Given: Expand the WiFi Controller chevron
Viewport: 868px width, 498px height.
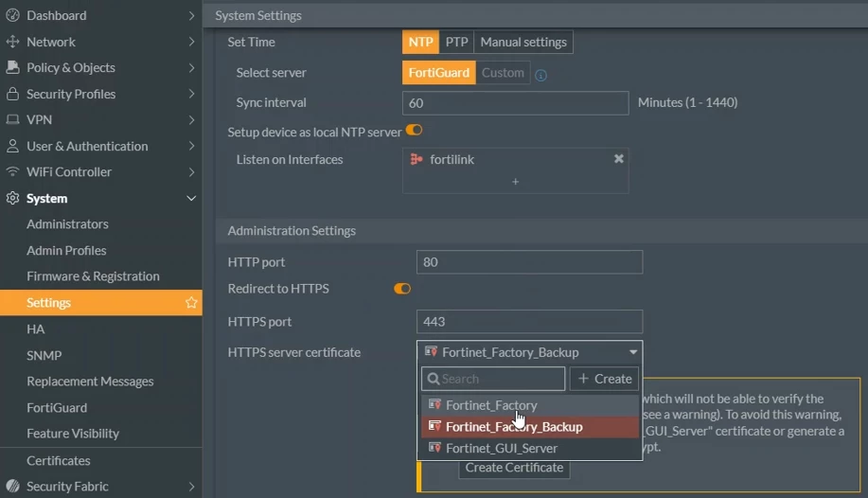Looking at the screenshot, I should [x=191, y=171].
